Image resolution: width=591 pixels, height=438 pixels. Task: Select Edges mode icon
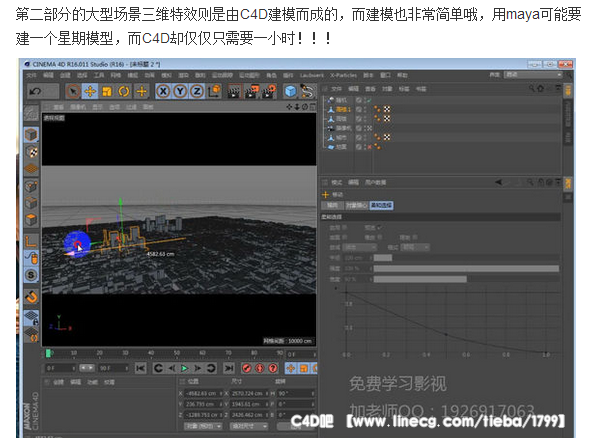pyautogui.click(x=31, y=202)
